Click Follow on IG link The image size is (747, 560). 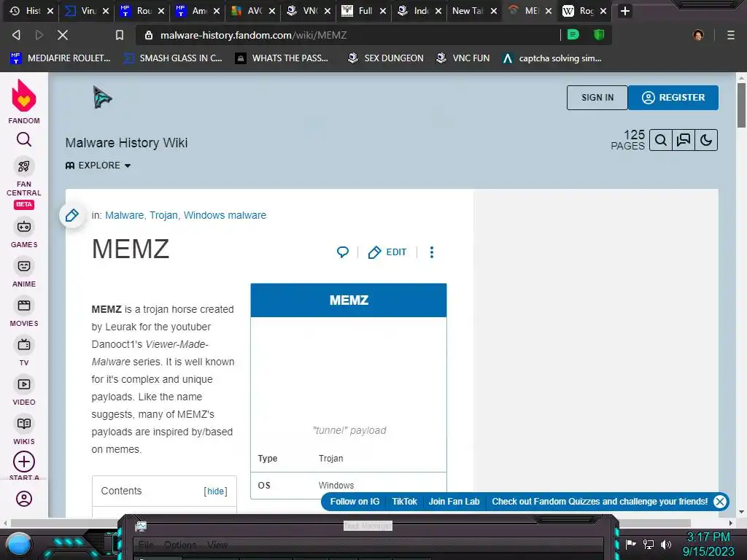[355, 502]
